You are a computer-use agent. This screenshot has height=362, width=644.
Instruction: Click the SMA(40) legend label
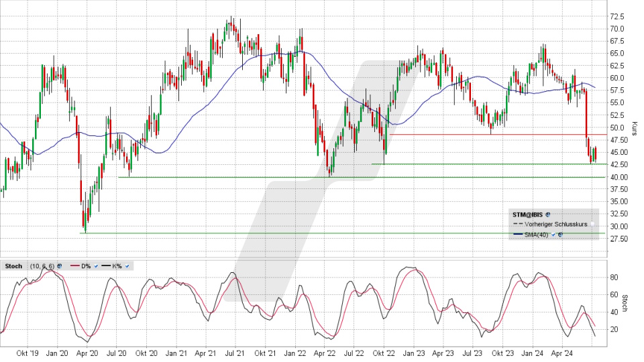point(536,235)
